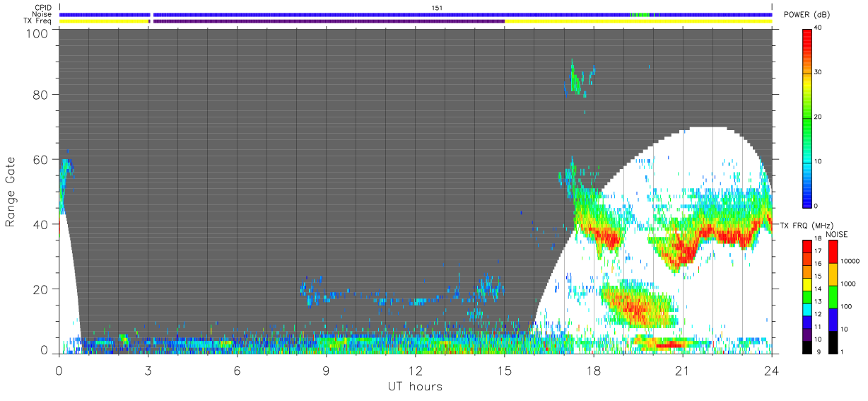The width and height of the screenshot is (868, 401).
Task: Click the 'Range Gate' axis title
Action: tap(11, 192)
